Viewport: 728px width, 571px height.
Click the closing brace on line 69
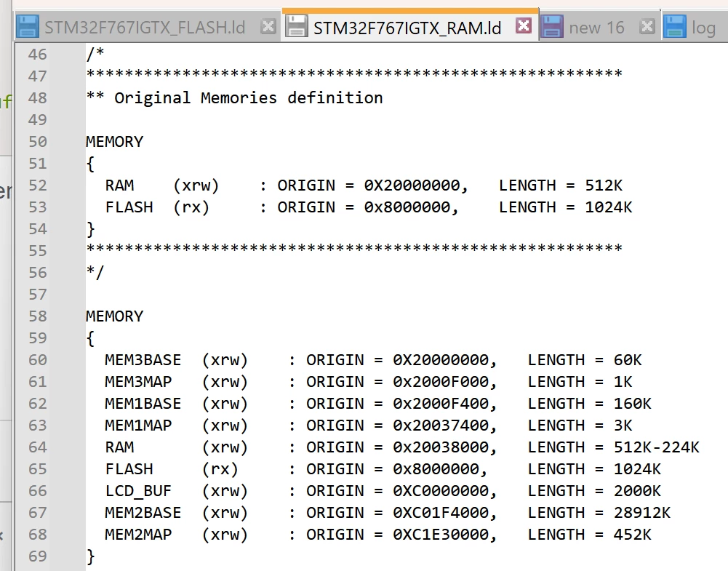click(90, 556)
